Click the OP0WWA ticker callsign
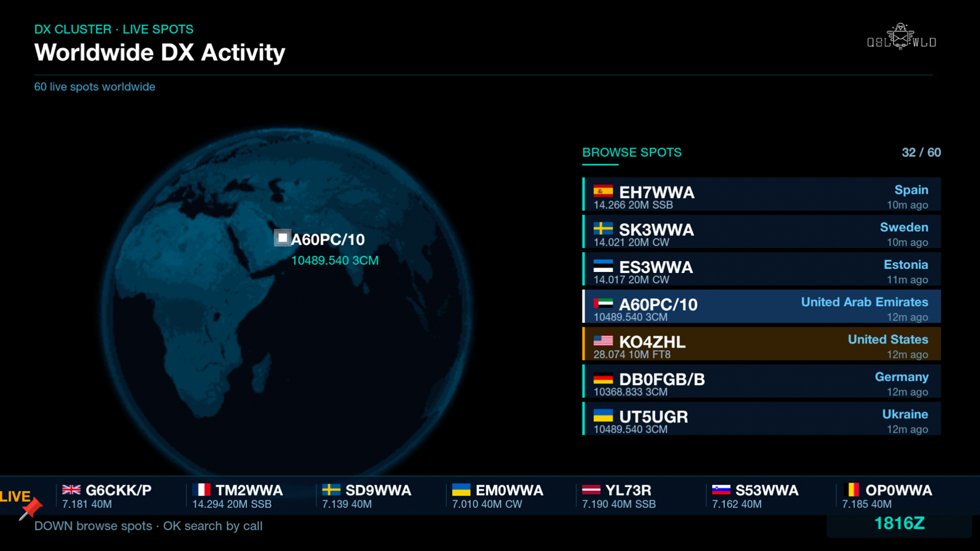This screenshot has height=551, width=980. [x=899, y=490]
